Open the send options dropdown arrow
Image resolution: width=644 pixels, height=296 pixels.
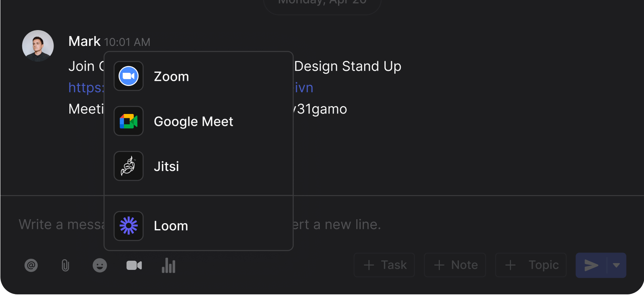coord(617,265)
